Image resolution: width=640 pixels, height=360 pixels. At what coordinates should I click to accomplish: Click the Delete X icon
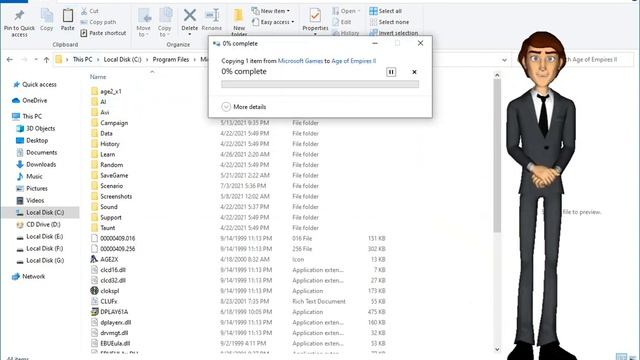click(189, 16)
